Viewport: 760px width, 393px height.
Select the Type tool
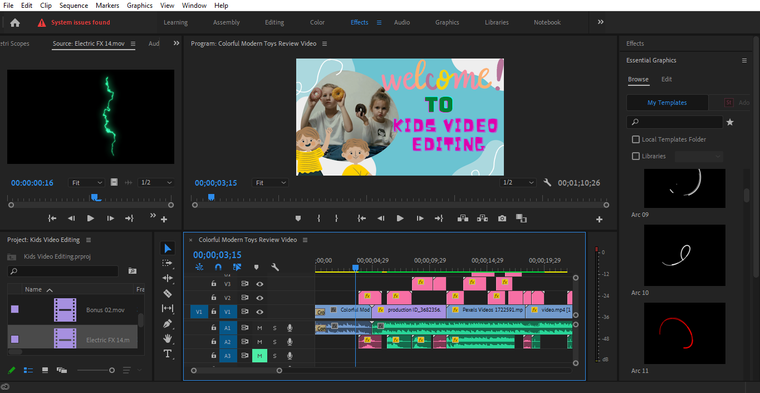pos(167,353)
